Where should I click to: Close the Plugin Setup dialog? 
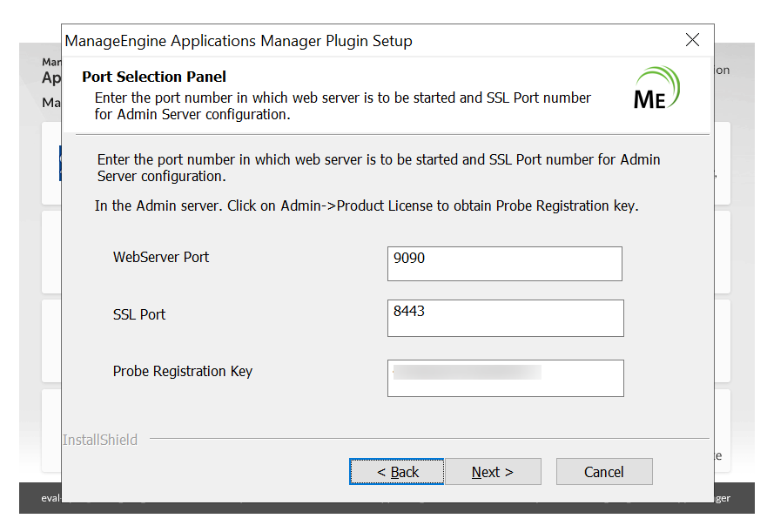692,40
